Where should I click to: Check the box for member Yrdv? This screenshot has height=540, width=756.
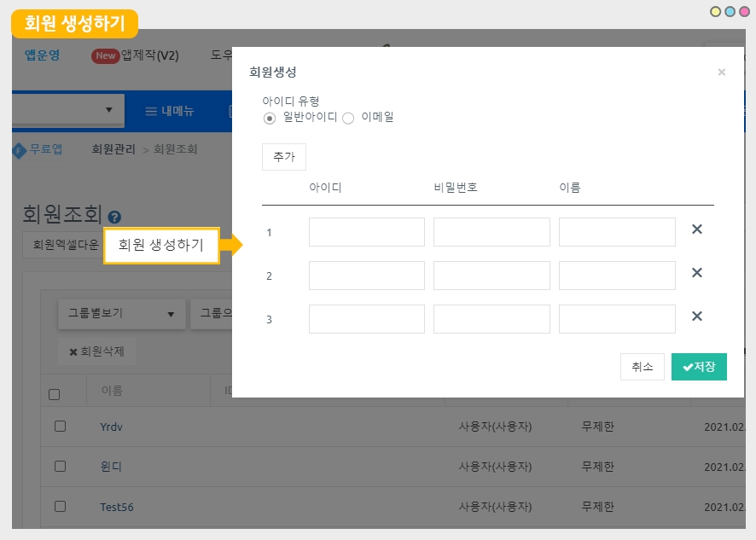pyautogui.click(x=60, y=426)
